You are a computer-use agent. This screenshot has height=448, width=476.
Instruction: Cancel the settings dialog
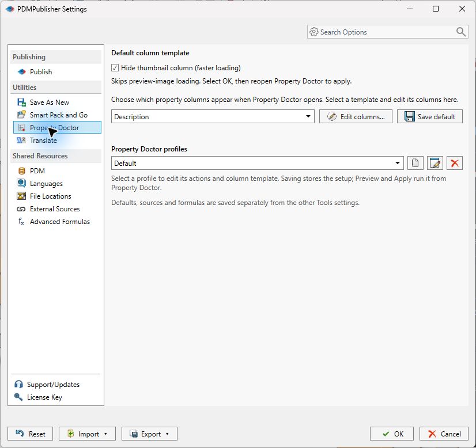[444, 434]
